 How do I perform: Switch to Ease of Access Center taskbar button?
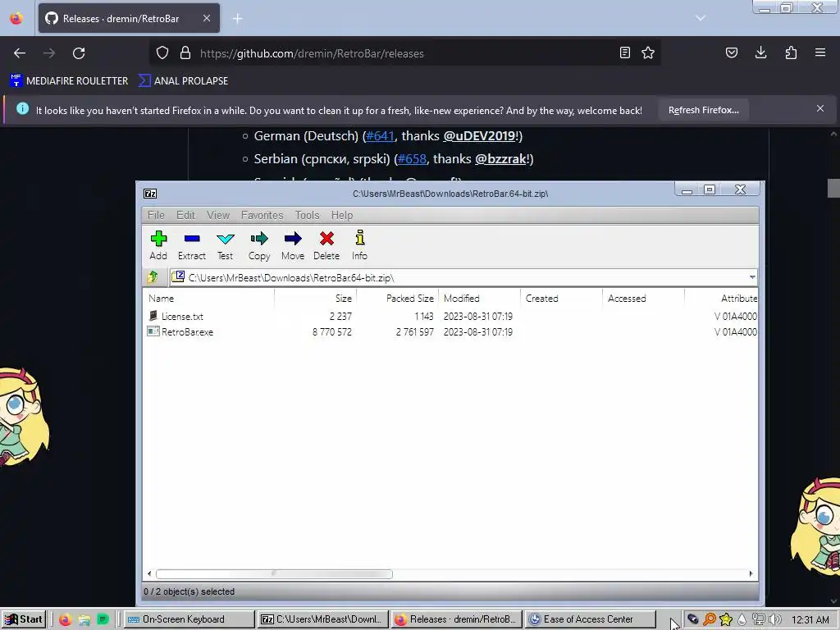tap(591, 619)
